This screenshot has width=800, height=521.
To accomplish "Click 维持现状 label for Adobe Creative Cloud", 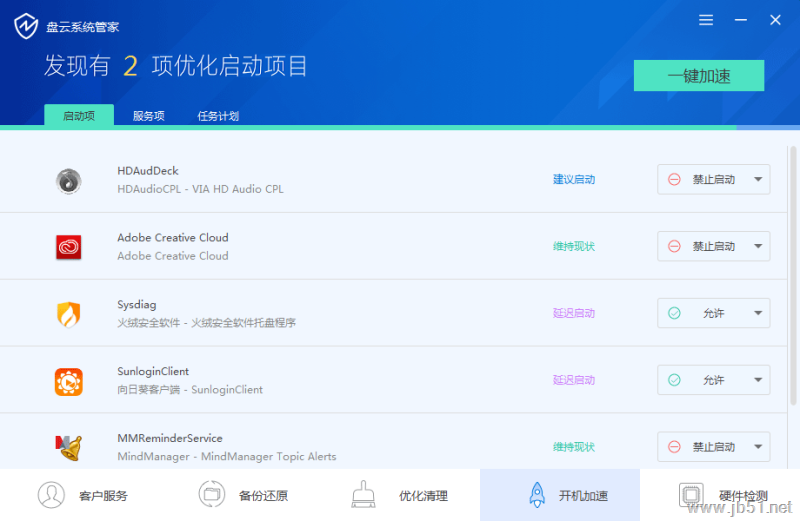I will point(574,246).
